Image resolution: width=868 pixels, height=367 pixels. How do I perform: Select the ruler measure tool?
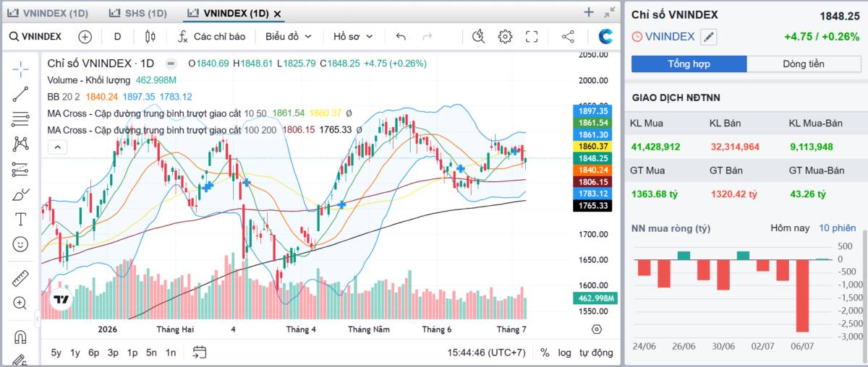tap(20, 278)
